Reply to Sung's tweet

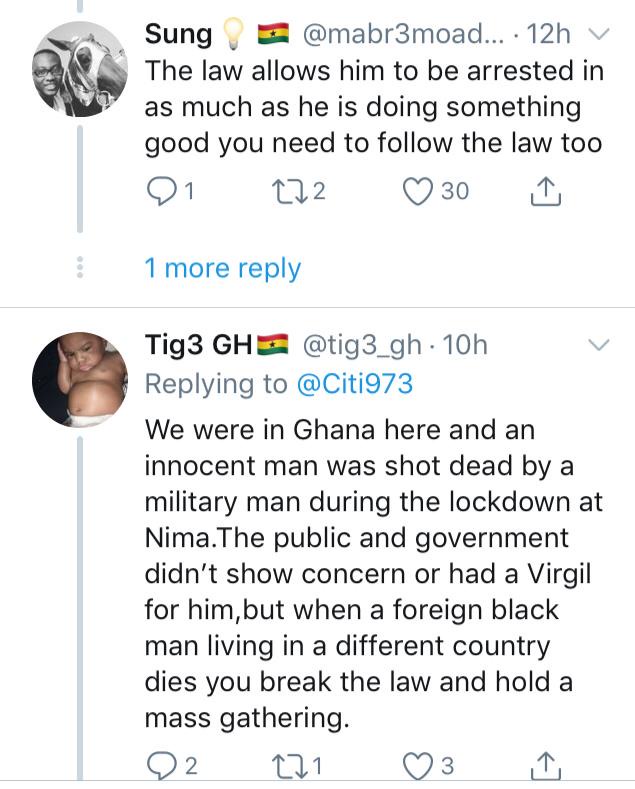pos(160,191)
